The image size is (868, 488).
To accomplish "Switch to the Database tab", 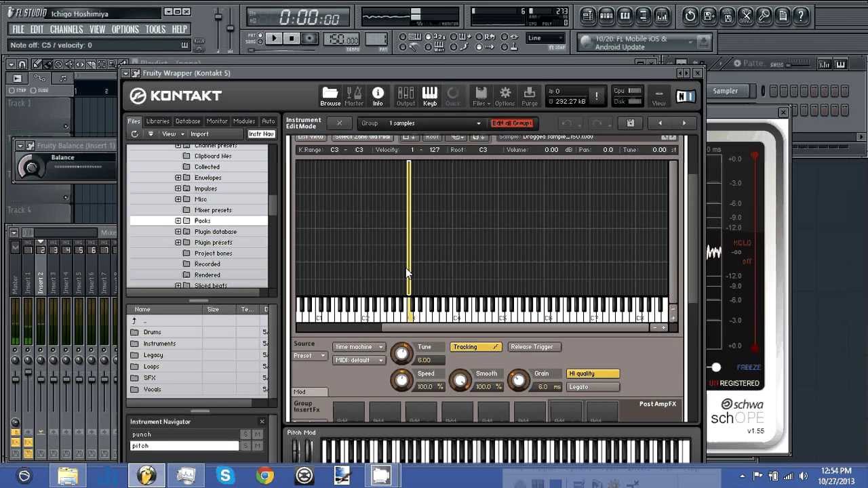I will [188, 121].
